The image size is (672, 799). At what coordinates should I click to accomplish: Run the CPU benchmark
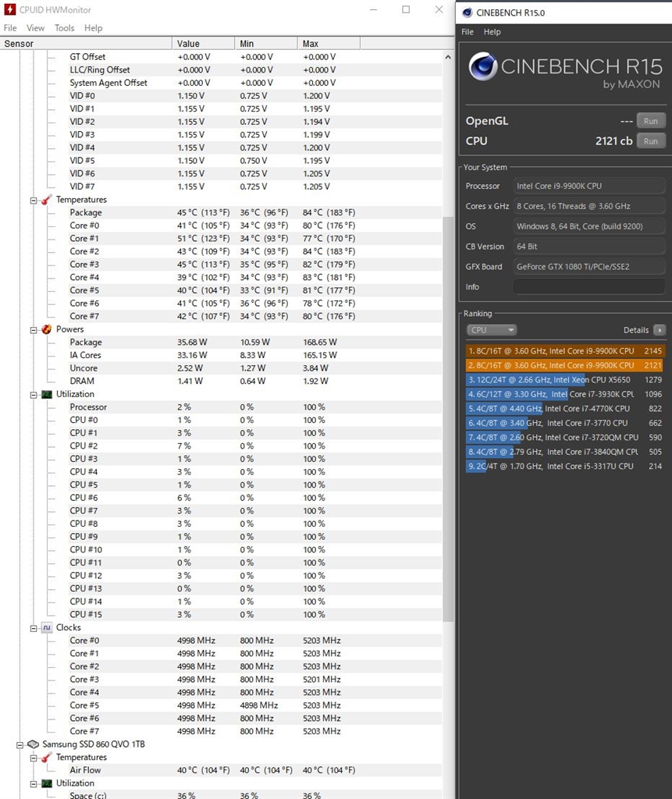point(651,141)
